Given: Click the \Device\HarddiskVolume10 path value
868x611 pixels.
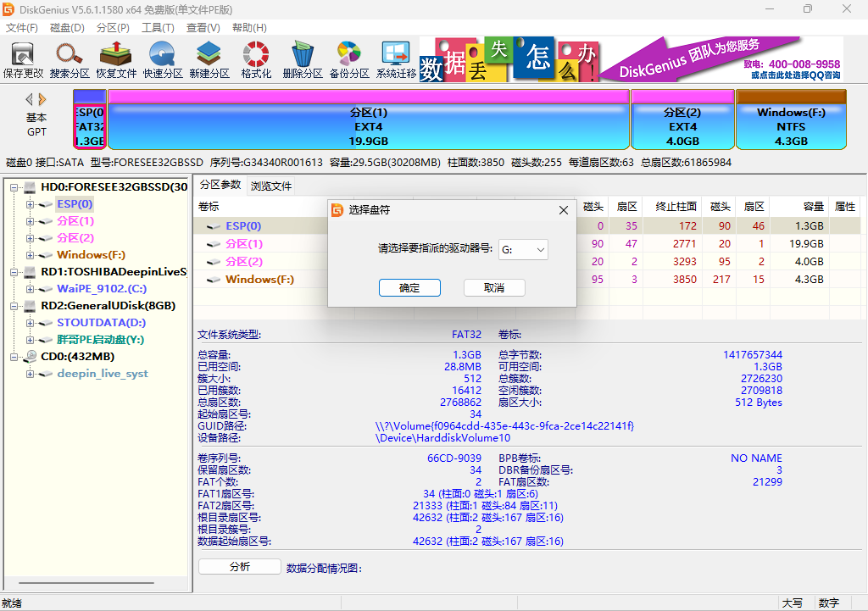Looking at the screenshot, I should [x=442, y=438].
